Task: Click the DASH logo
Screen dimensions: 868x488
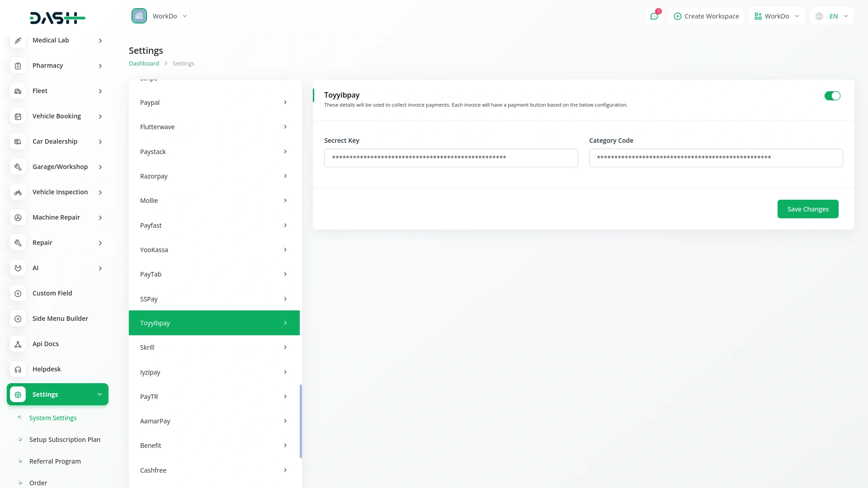Action: (x=57, y=18)
